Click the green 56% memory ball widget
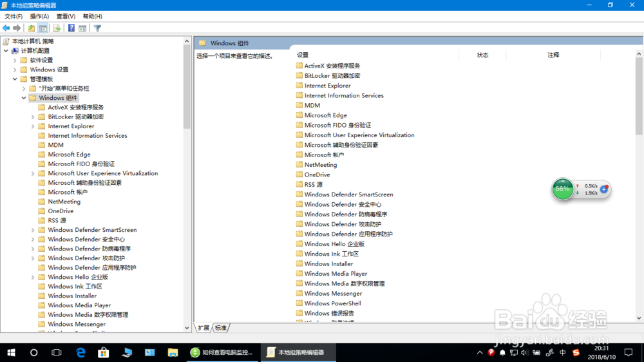The image size is (644, 362). 562,189
